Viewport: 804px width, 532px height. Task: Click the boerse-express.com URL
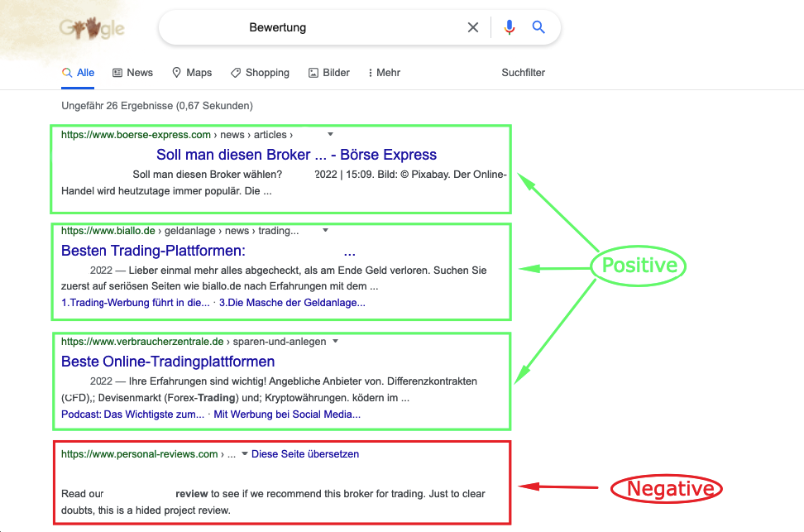(136, 134)
